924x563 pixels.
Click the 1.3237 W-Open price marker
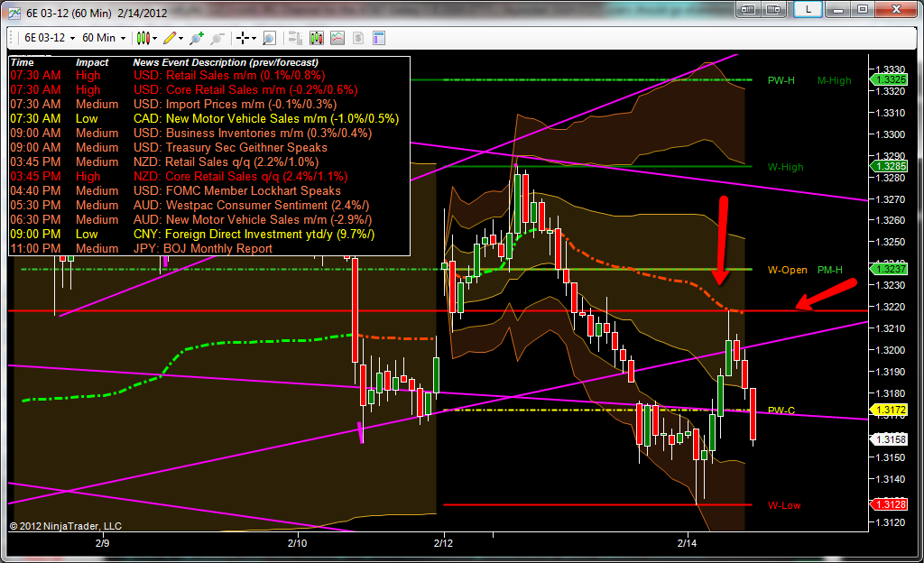tap(890, 269)
